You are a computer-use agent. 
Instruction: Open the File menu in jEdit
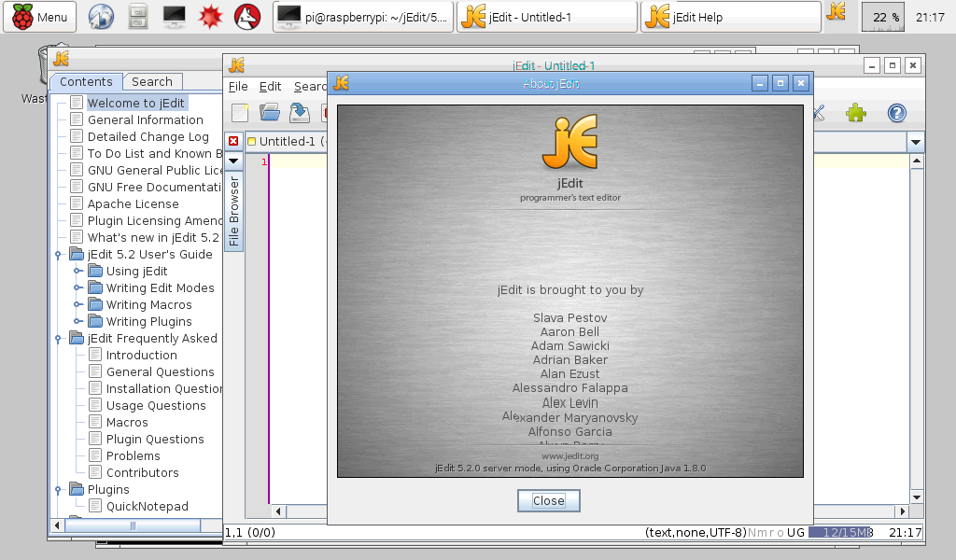[x=238, y=87]
